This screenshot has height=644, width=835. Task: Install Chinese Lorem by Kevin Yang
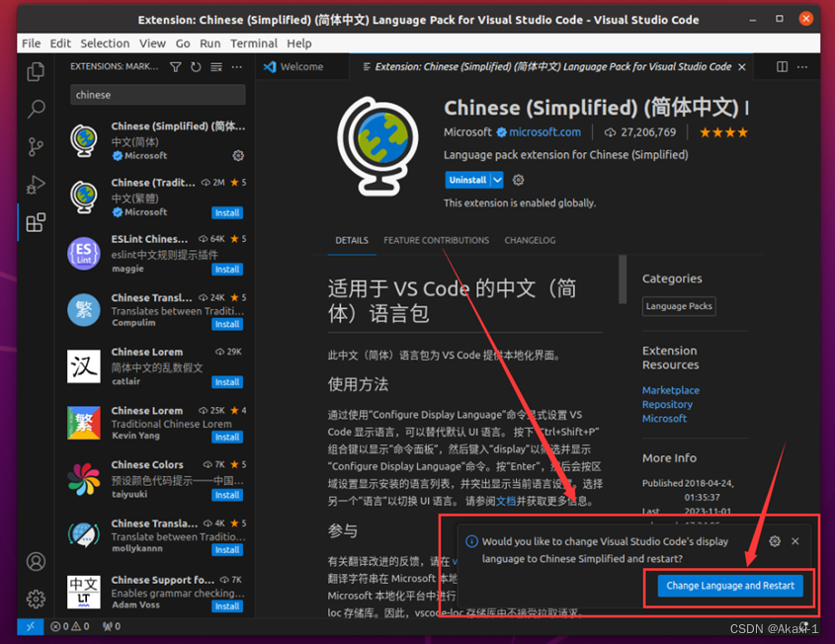pos(227,437)
